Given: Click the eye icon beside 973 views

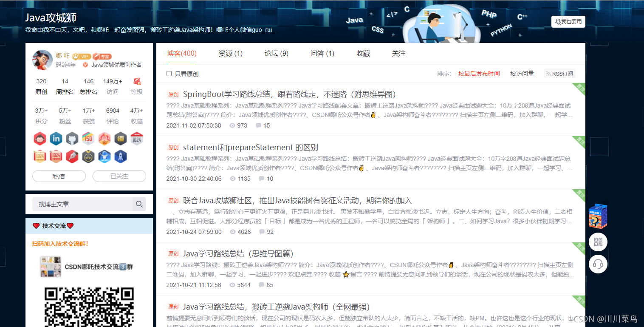Looking at the screenshot, I should pos(232,125).
